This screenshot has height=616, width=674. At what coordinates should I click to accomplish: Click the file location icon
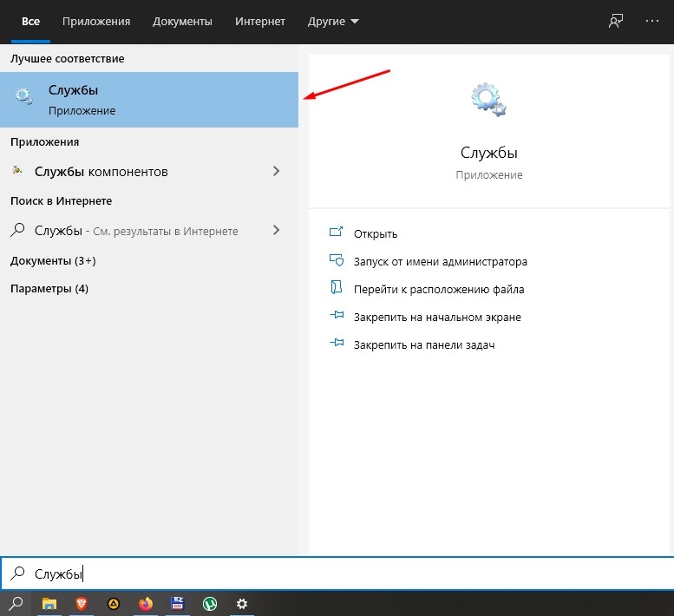(337, 287)
